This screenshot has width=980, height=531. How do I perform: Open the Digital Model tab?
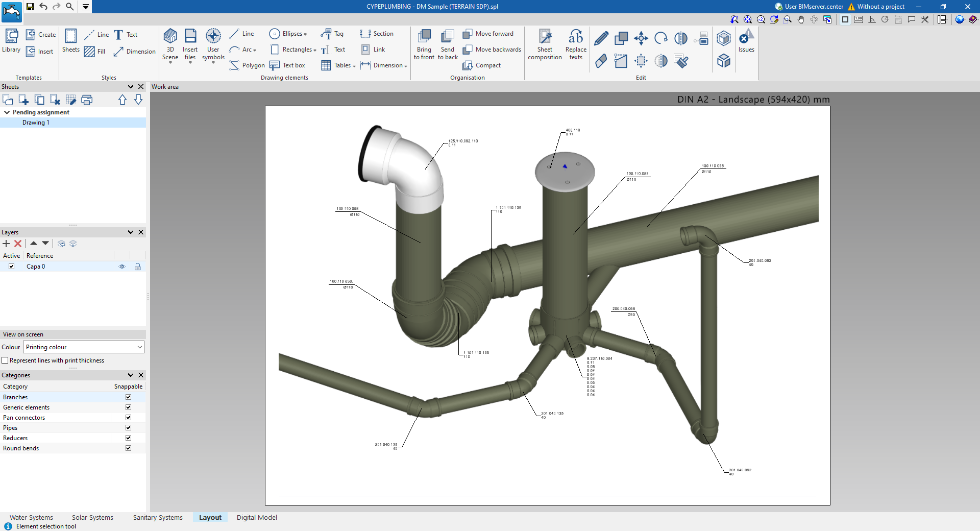click(257, 517)
